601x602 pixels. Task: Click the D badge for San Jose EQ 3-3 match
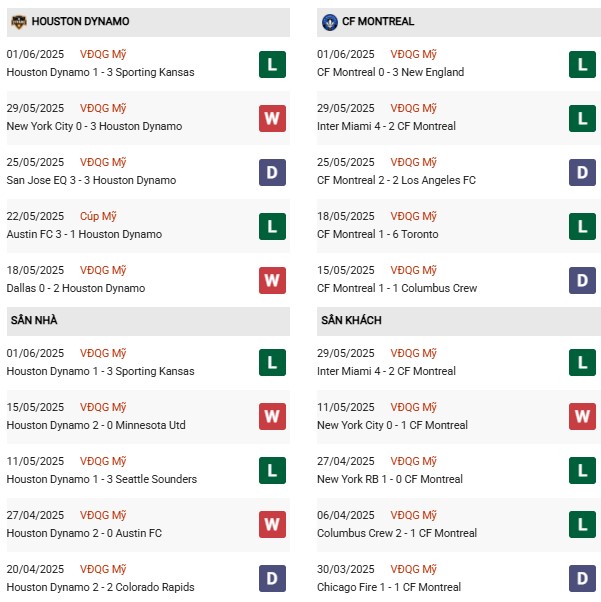point(272,172)
